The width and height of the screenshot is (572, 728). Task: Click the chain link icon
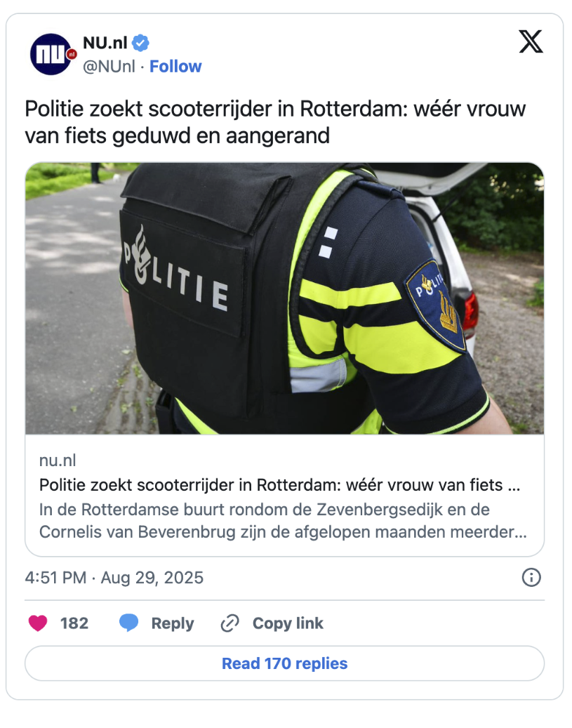point(230,623)
